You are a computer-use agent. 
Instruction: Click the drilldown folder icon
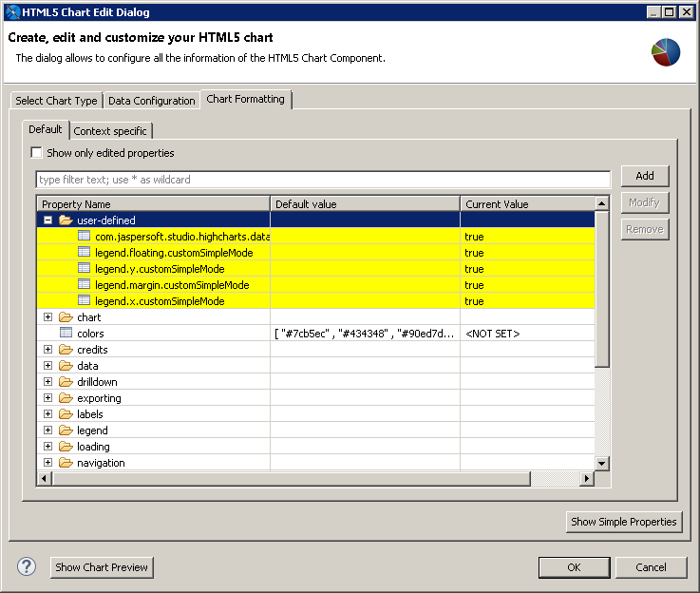pos(66,382)
